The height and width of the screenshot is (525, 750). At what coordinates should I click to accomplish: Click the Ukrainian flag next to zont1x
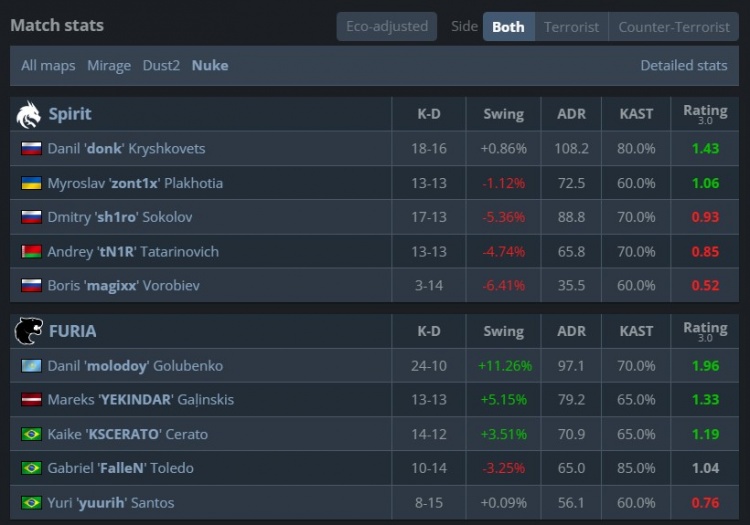click(31, 183)
